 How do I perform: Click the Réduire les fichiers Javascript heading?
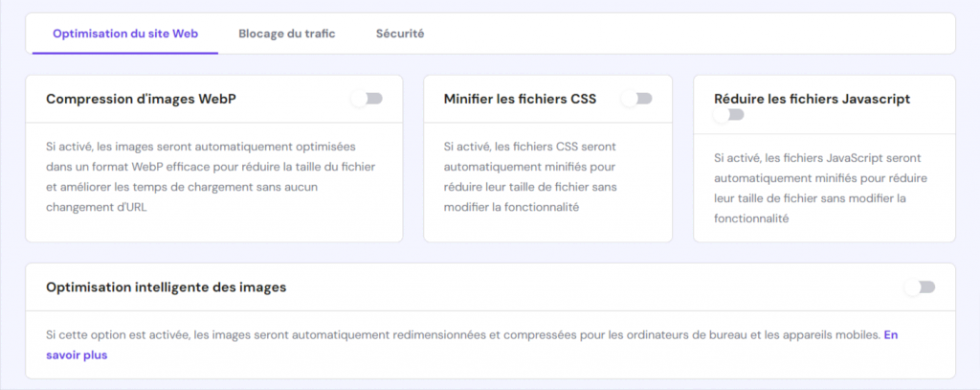tap(812, 99)
